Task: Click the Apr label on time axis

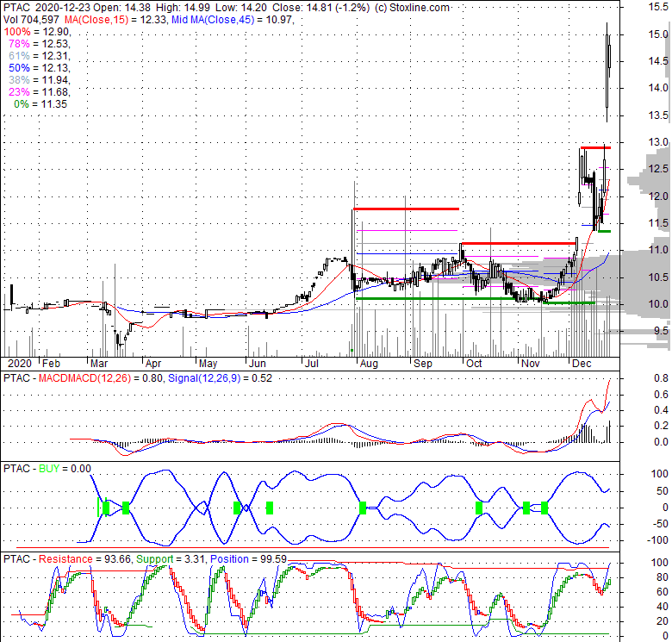Action: (153, 364)
